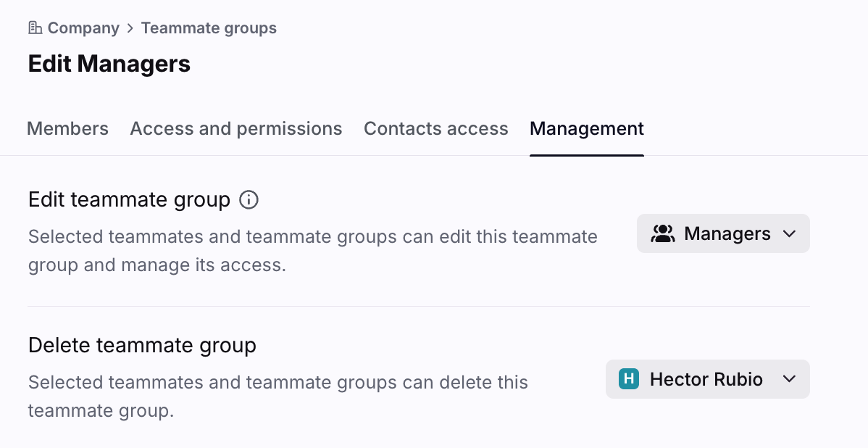Click the Delete teammate group label
Image resolution: width=868 pixels, height=448 pixels.
point(142,345)
